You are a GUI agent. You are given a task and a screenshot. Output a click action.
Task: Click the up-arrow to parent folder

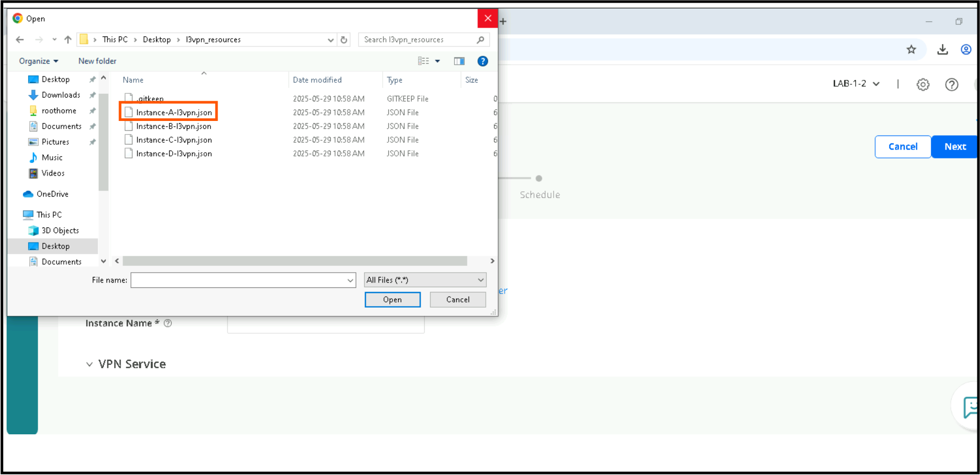[x=68, y=39]
